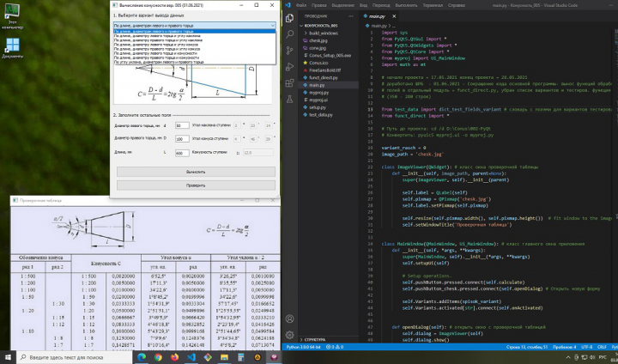Open funct_direct.py in the file explorer
The width and height of the screenshot is (618, 364).
pyautogui.click(x=324, y=77)
